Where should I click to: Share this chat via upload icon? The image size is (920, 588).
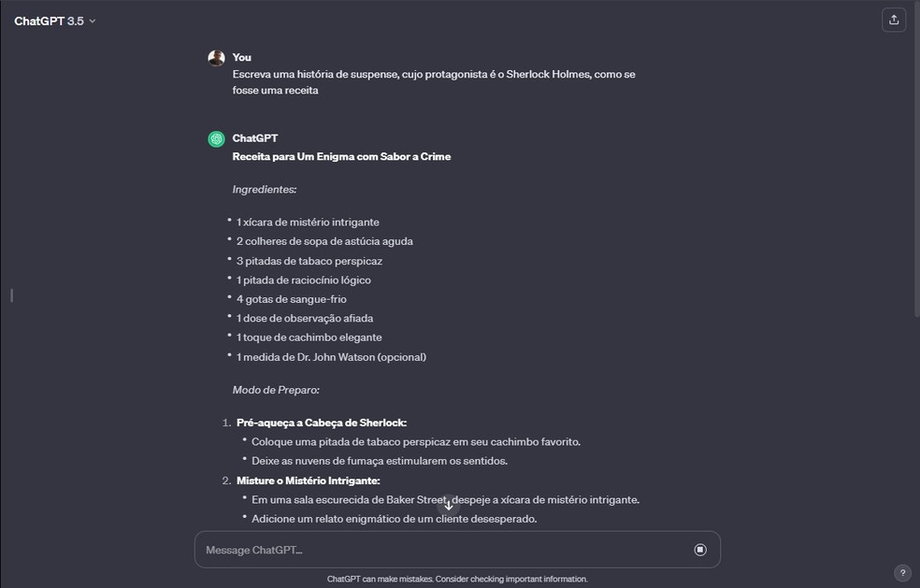tap(894, 20)
